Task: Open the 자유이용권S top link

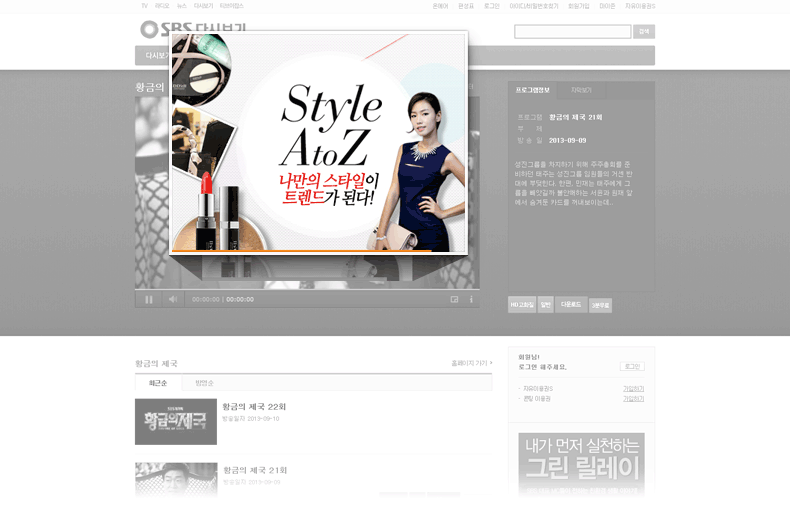Action: pyautogui.click(x=640, y=6)
